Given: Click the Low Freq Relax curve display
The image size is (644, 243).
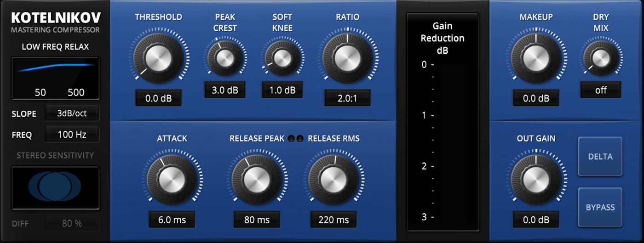Looking at the screenshot, I should (55, 78).
